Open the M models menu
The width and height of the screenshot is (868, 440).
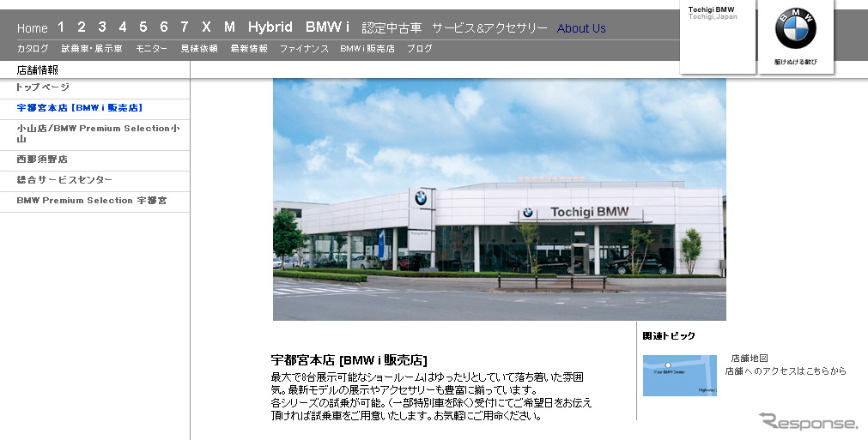coord(229,27)
